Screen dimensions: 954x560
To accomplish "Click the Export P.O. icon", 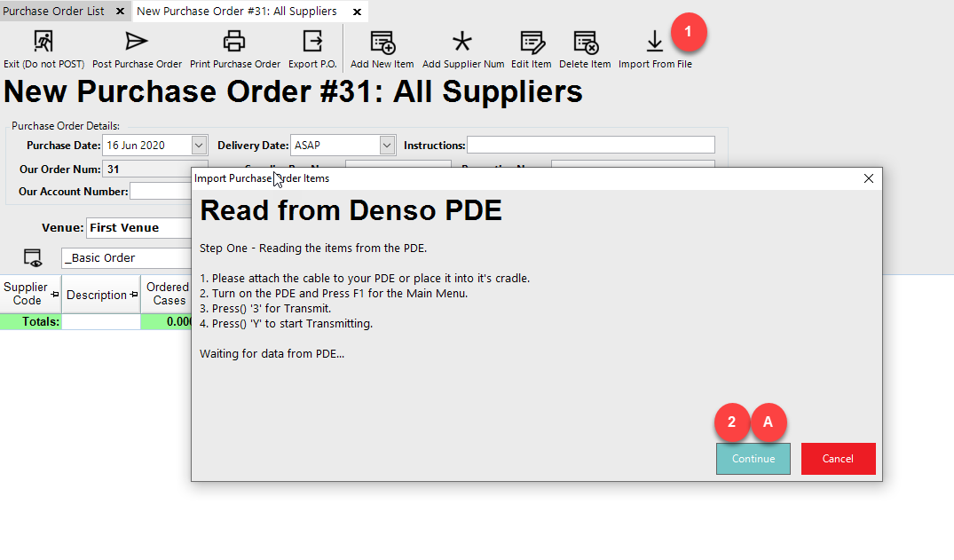I will [x=312, y=42].
